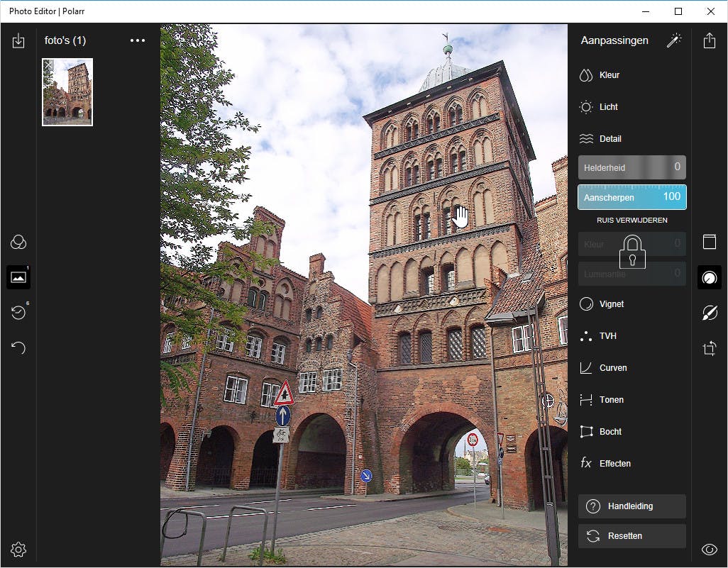The height and width of the screenshot is (568, 728).
Task: Open the foto's options menu with three dots
Action: [x=137, y=40]
